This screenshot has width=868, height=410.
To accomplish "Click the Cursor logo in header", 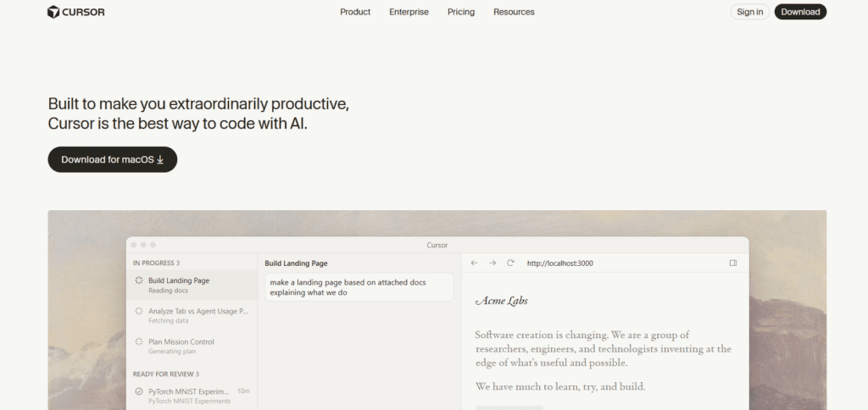I will click(x=75, y=12).
